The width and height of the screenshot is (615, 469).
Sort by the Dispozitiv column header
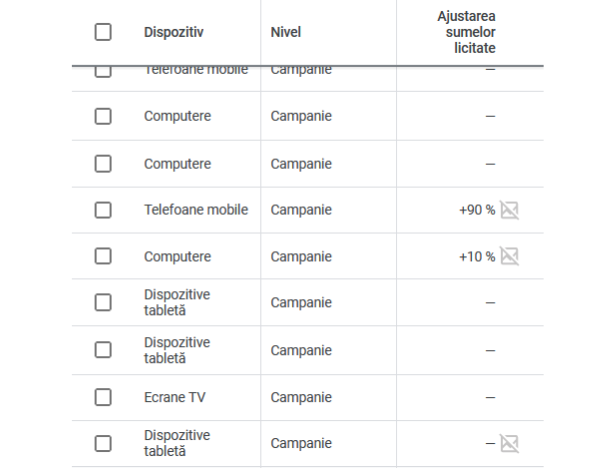point(173,32)
